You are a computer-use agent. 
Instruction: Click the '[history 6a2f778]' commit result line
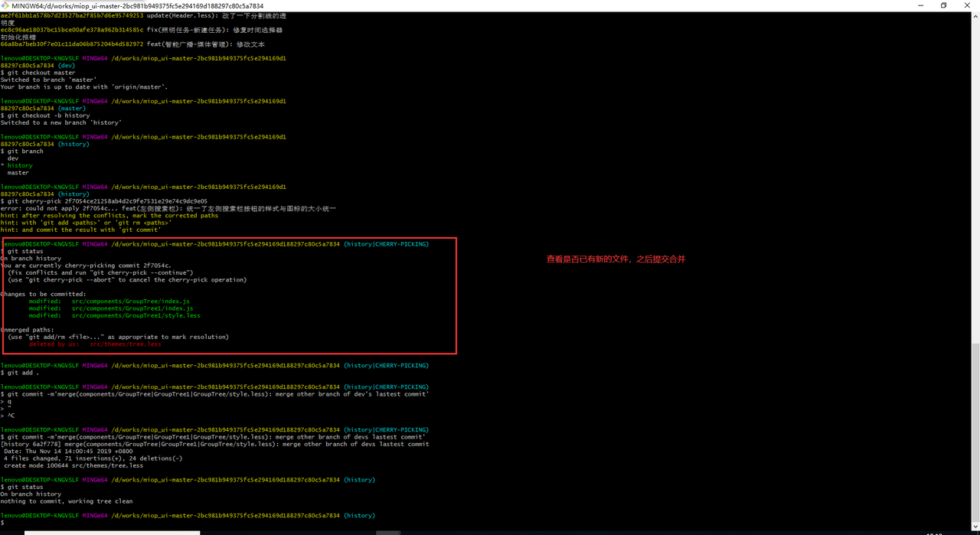pyautogui.click(x=214, y=444)
